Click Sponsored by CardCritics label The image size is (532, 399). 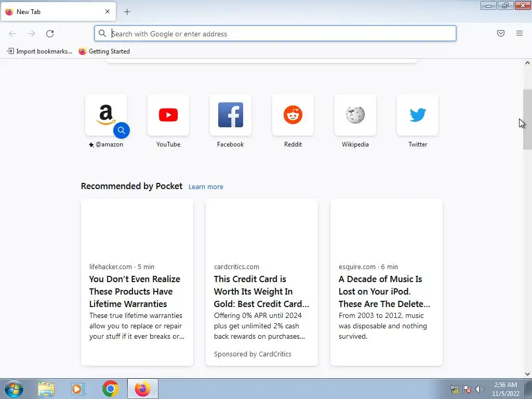pyautogui.click(x=252, y=354)
